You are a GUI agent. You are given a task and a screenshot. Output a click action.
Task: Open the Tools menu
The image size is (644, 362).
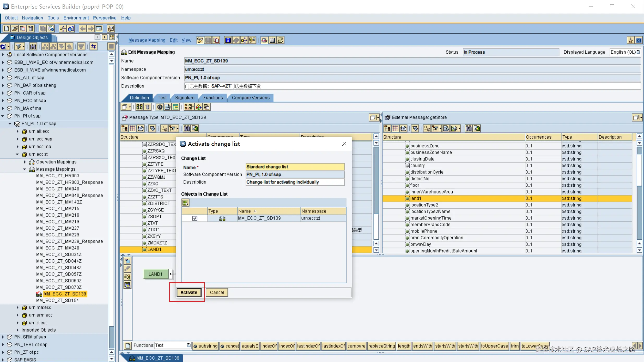point(53,18)
